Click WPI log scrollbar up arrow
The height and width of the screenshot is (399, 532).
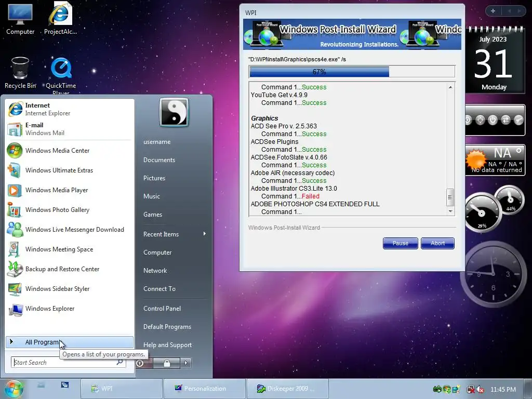pos(450,87)
